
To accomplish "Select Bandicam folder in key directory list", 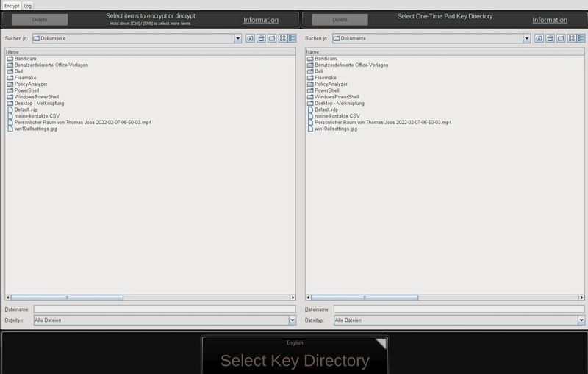I will 322,59.
